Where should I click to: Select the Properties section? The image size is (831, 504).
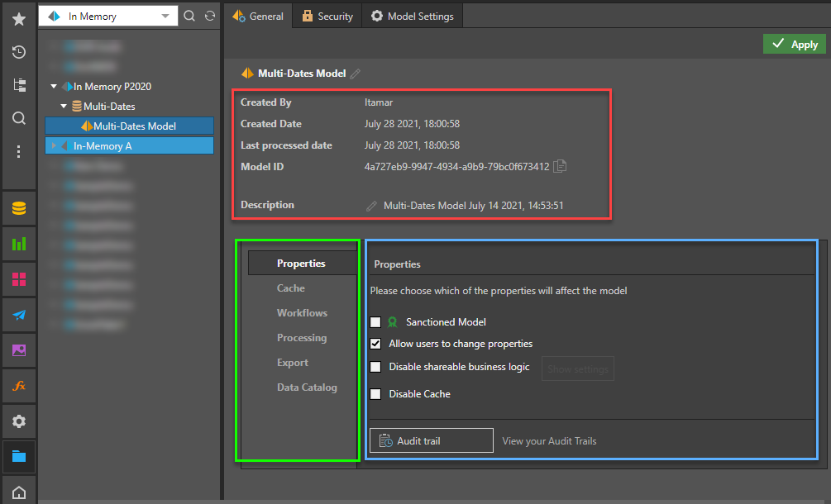302,263
